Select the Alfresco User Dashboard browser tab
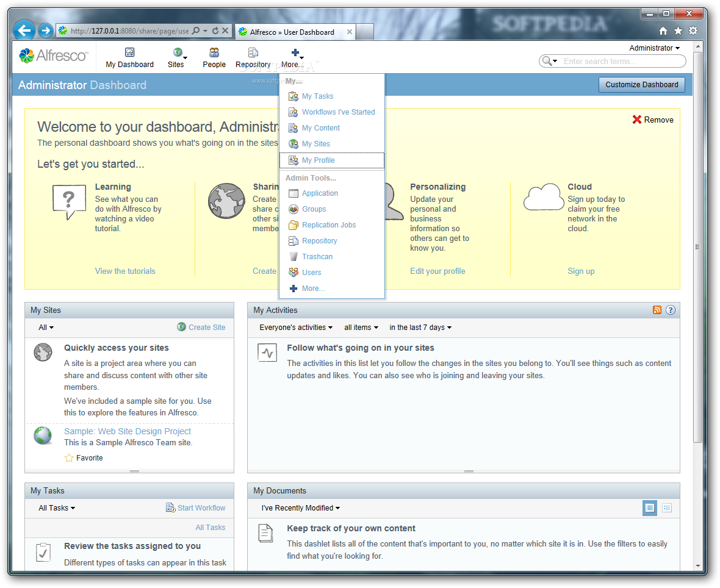 (x=296, y=32)
